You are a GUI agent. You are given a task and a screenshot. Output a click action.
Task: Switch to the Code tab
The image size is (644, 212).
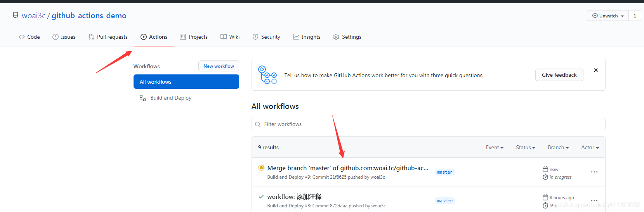(x=29, y=37)
